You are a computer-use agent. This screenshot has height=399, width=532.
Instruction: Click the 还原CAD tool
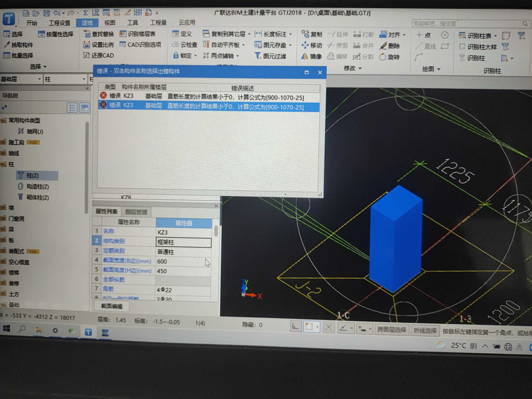[x=99, y=55]
